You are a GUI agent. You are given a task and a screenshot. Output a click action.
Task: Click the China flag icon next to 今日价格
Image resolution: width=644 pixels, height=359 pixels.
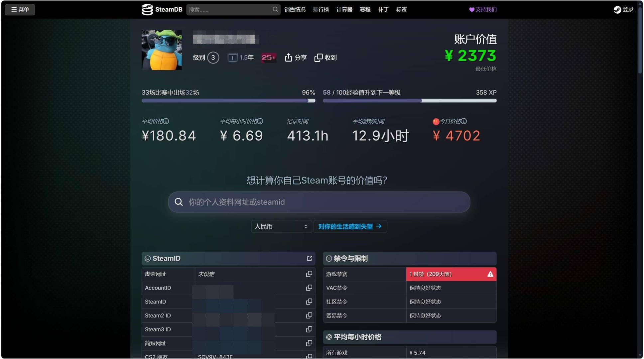pyautogui.click(x=436, y=122)
